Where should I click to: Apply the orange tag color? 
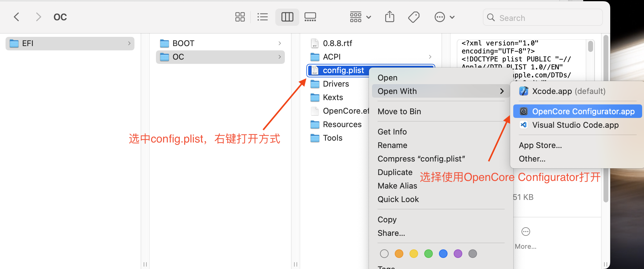tap(399, 254)
